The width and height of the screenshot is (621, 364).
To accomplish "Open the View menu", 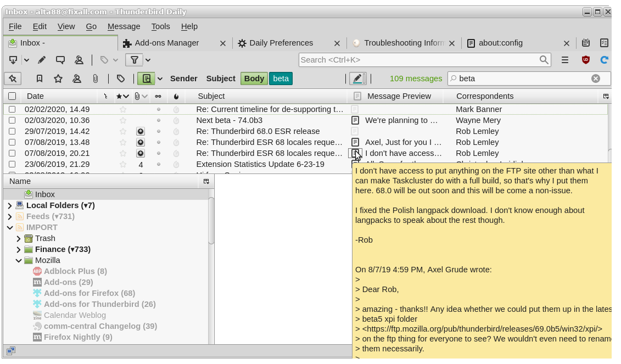I will pyautogui.click(x=66, y=26).
